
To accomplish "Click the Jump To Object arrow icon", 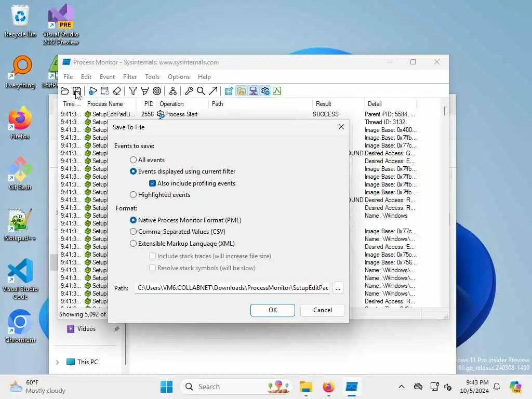I will pos(213,91).
